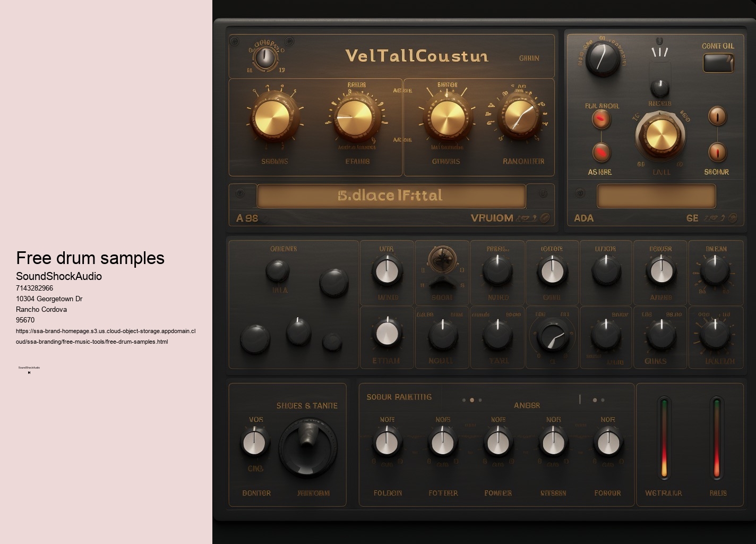The height and width of the screenshot is (544, 756).
Task: Click the SoundShockAudio name under the heading
Action: tap(59, 276)
